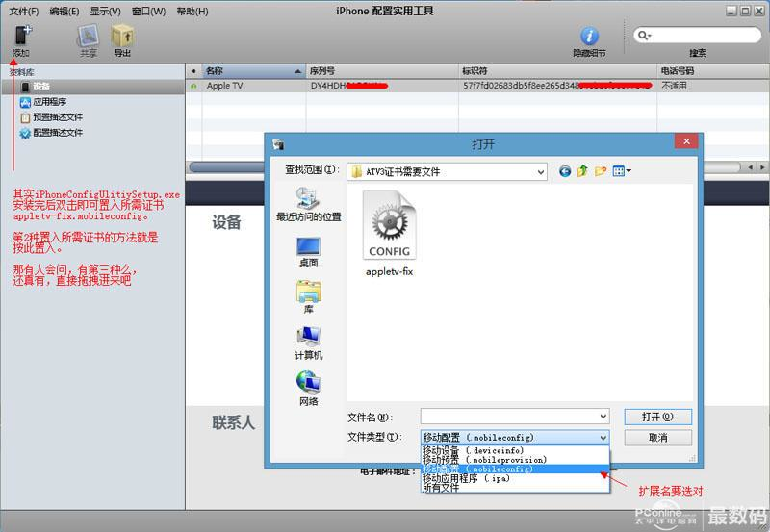Click 最近访问的位置 places icon

click(308, 204)
